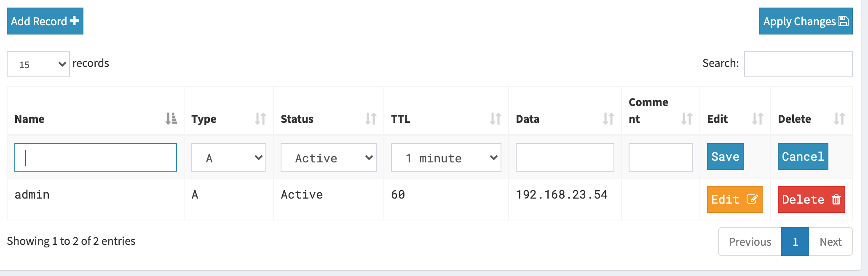
Task: Sort table by Name column icon
Action: pos(171,119)
